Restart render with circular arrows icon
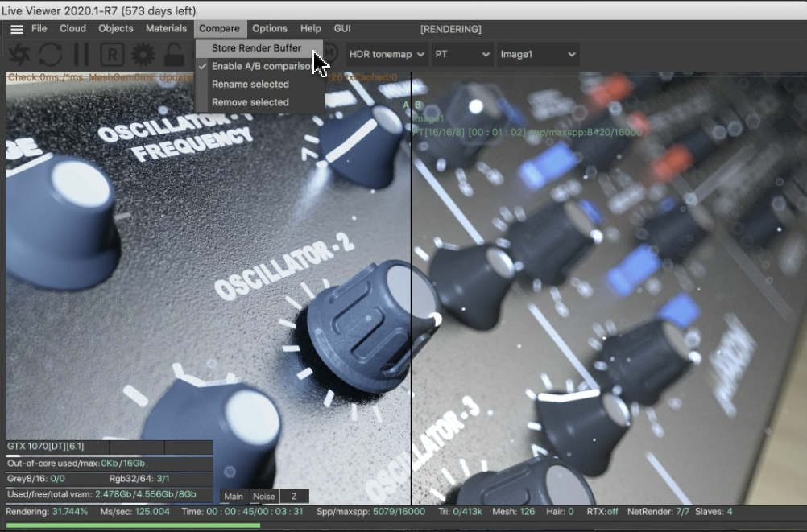The width and height of the screenshot is (807, 532). [51, 54]
